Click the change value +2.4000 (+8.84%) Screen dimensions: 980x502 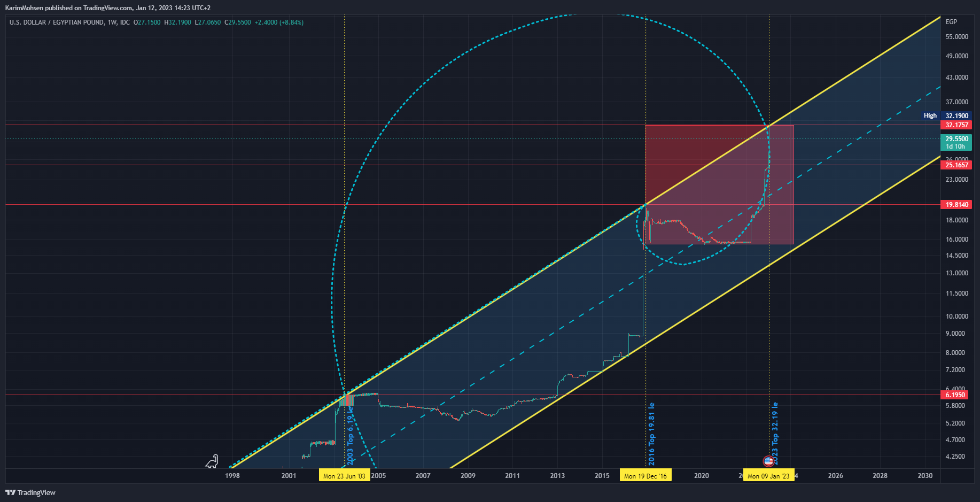coord(279,22)
